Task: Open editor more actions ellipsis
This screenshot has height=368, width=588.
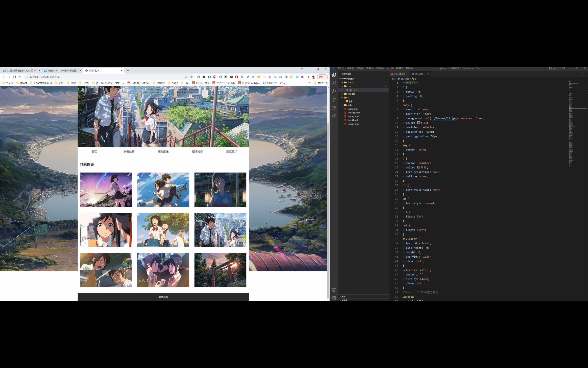Action: (x=585, y=74)
